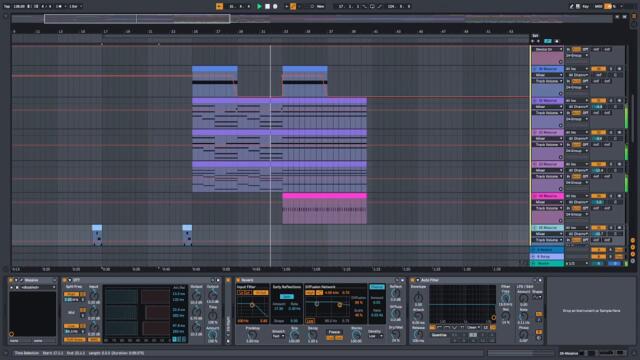Toggle the metronome in the control bar
The image size is (640, 360).
(x=60, y=6)
